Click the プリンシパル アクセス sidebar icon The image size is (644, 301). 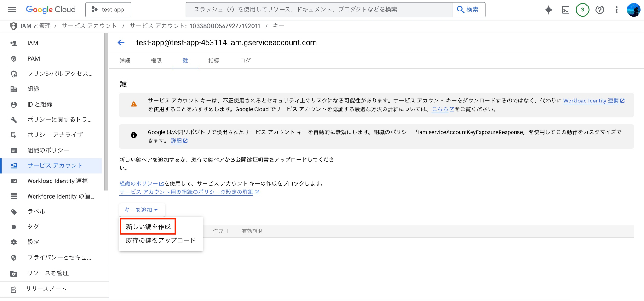point(13,74)
